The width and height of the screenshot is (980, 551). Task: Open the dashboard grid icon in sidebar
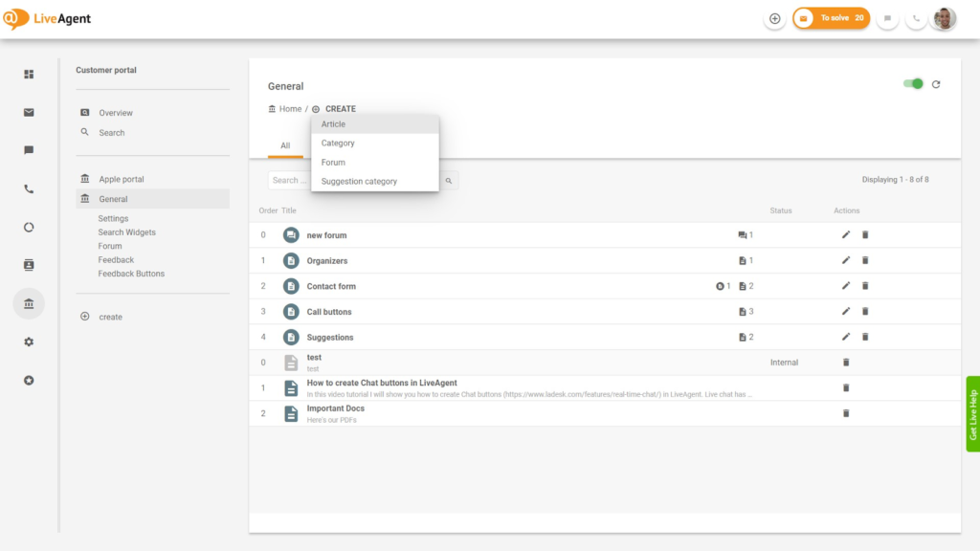[29, 75]
